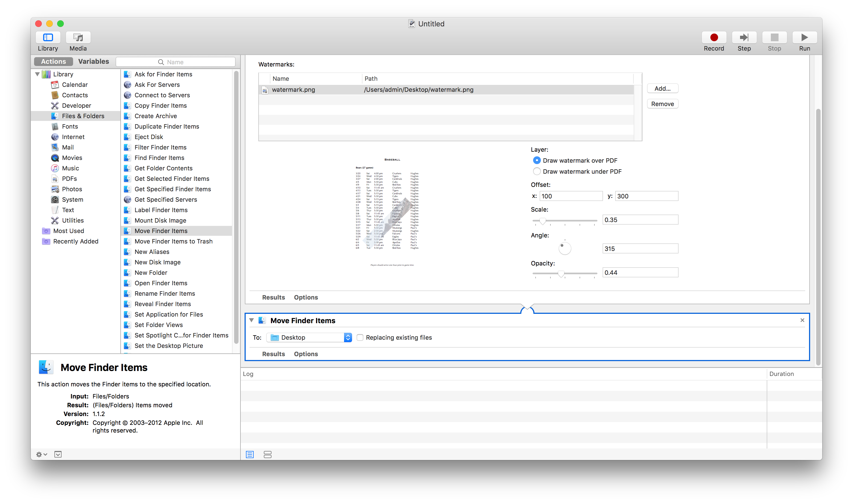Collapse the Library tree triangle
Image resolution: width=853 pixels, height=504 pixels.
pyautogui.click(x=37, y=74)
